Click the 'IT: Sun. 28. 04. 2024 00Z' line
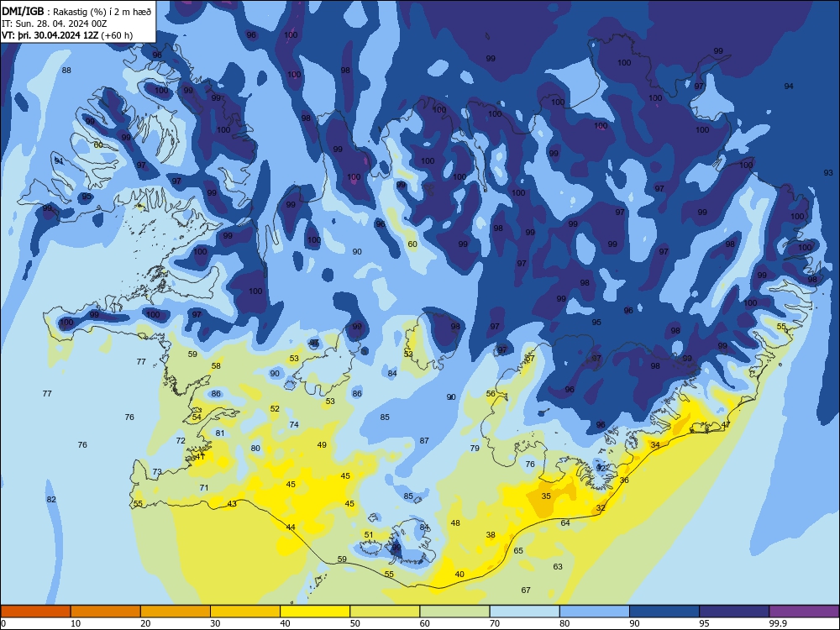This screenshot has height=630, width=840. pyautogui.click(x=54, y=24)
